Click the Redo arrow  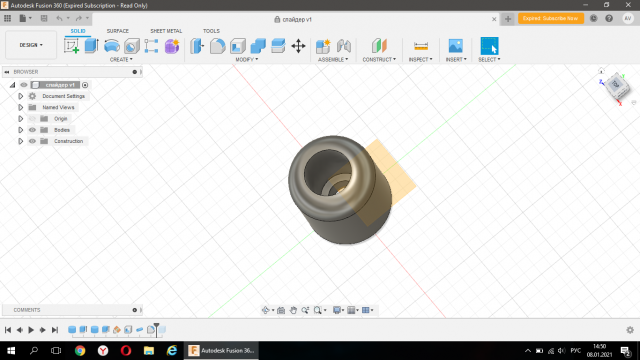pyautogui.click(x=79, y=18)
